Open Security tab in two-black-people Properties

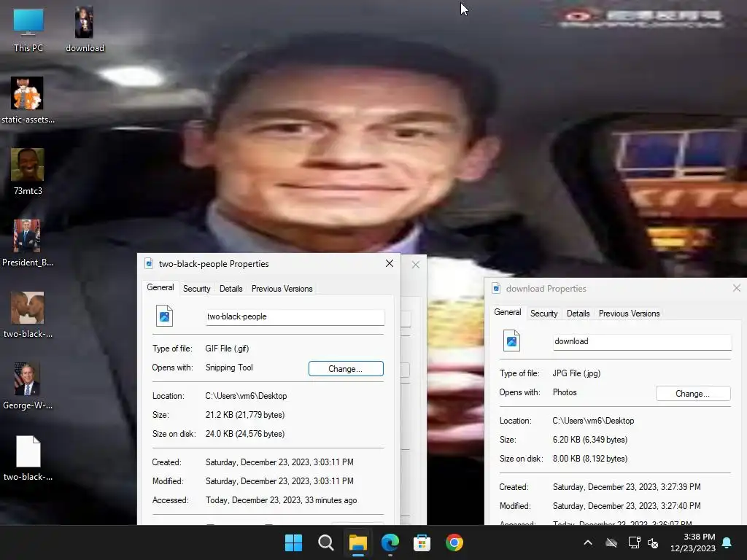click(x=197, y=289)
